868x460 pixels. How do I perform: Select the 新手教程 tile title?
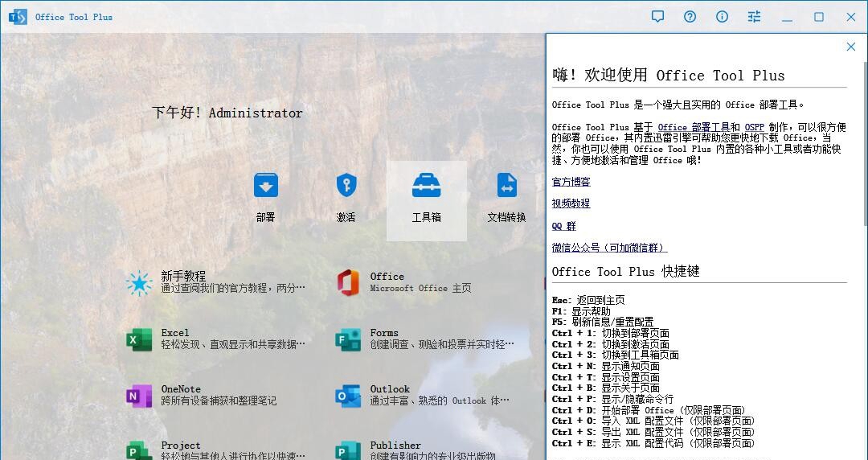(x=183, y=276)
